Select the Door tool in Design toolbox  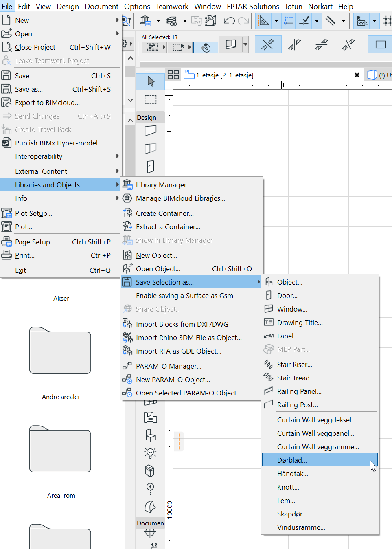click(151, 167)
